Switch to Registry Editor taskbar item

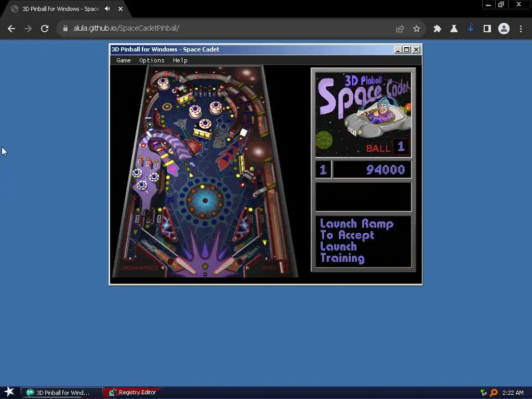[132, 393]
